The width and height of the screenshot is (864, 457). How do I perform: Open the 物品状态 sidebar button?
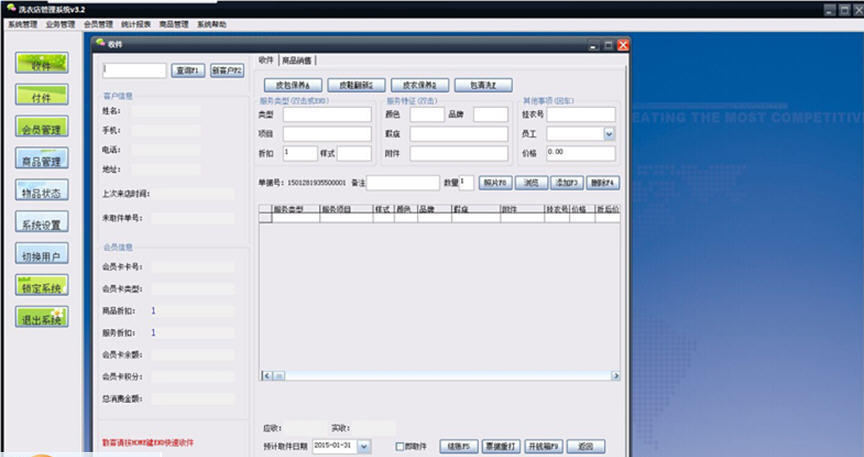tap(42, 190)
